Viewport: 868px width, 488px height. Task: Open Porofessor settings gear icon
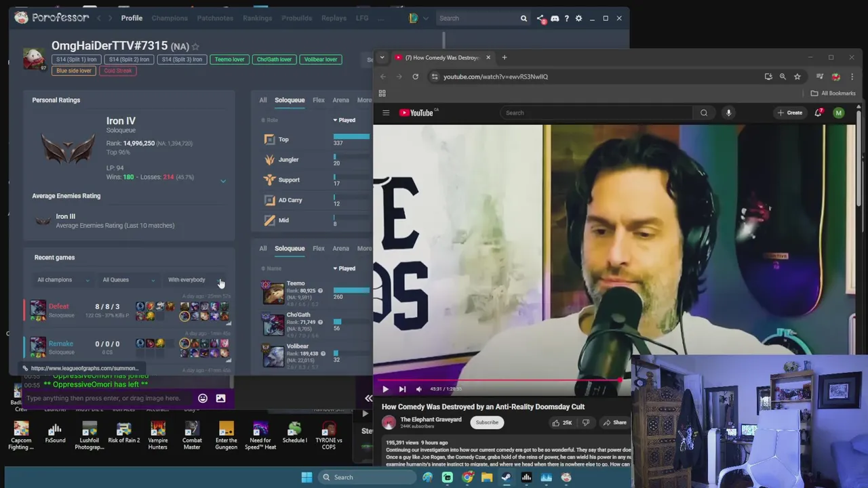pyautogui.click(x=578, y=18)
